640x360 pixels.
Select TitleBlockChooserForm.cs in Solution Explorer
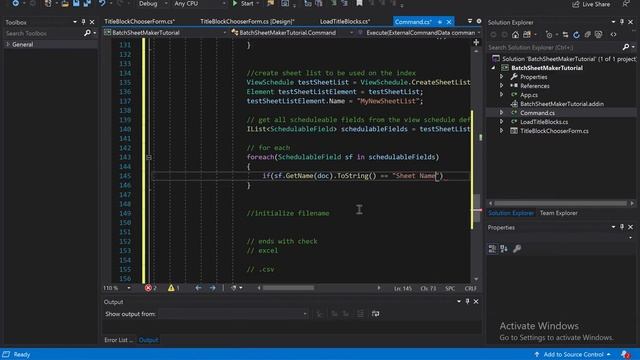pyautogui.click(x=554, y=131)
